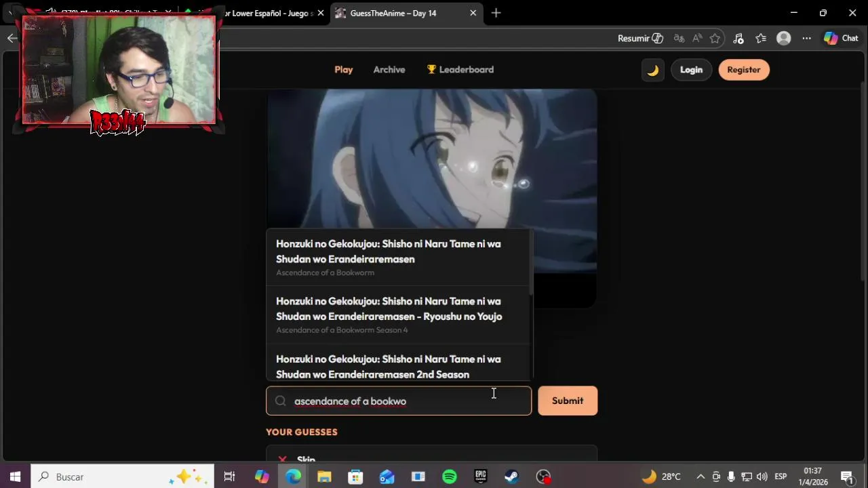This screenshot has height=488, width=868.
Task: Submit the anime guess
Action: click(x=568, y=401)
